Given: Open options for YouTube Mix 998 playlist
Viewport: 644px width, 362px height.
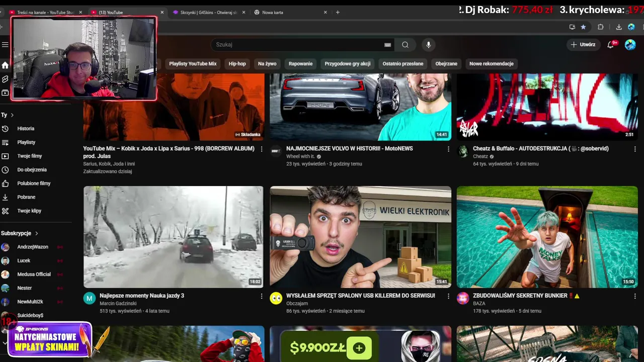Looking at the screenshot, I should tap(261, 149).
